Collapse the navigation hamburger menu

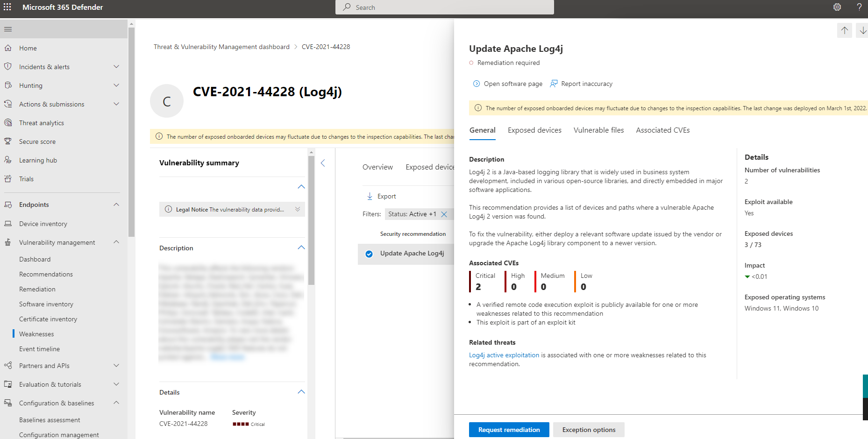[x=7, y=29]
